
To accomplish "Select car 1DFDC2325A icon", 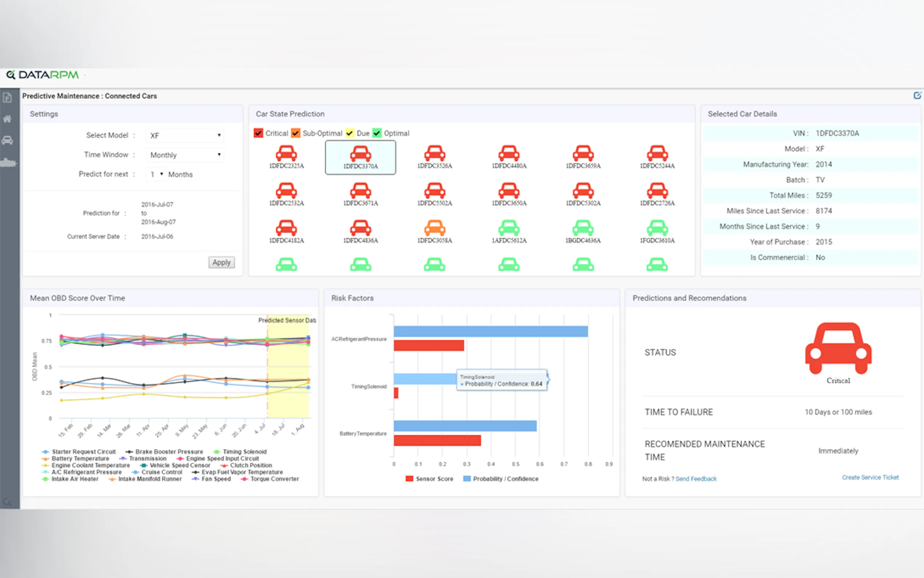I will 286,154.
